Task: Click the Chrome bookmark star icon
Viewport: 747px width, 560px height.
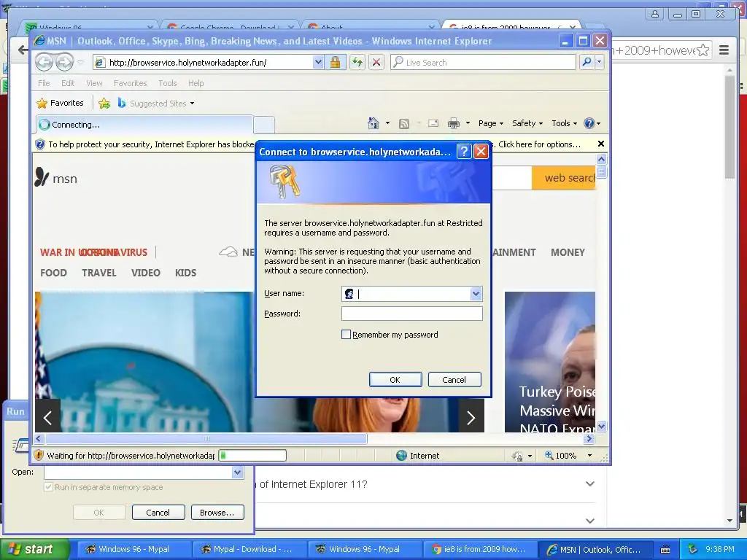Action: pos(703,50)
